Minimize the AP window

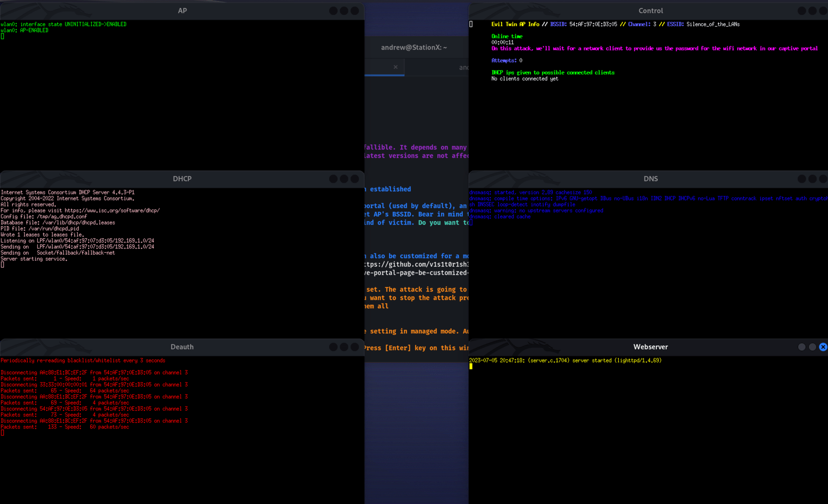333,11
